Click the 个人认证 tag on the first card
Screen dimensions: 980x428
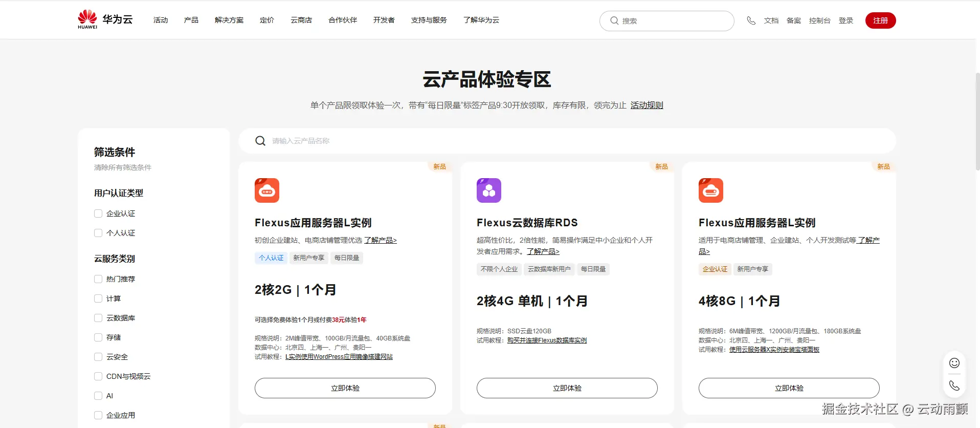[271, 258]
